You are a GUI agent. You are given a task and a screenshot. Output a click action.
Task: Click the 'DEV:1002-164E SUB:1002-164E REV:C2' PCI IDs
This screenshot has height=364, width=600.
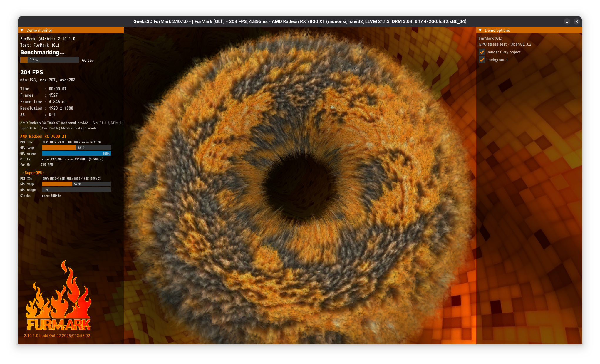coord(72,179)
